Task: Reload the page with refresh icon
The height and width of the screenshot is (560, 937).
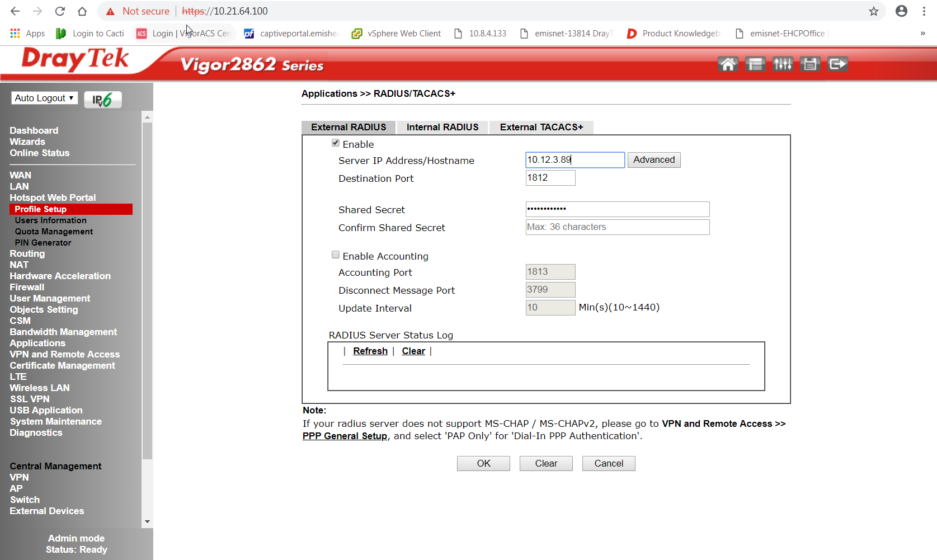Action: tap(60, 11)
